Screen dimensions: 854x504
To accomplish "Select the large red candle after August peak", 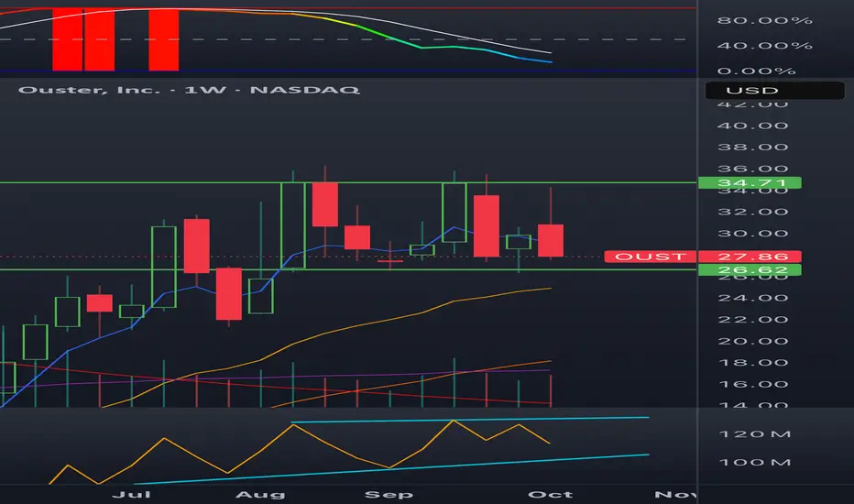I will (325, 204).
